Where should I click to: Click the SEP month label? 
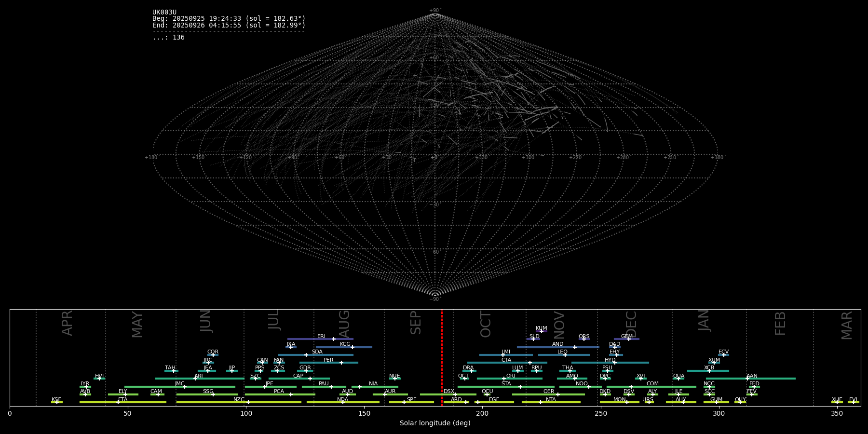(416, 323)
